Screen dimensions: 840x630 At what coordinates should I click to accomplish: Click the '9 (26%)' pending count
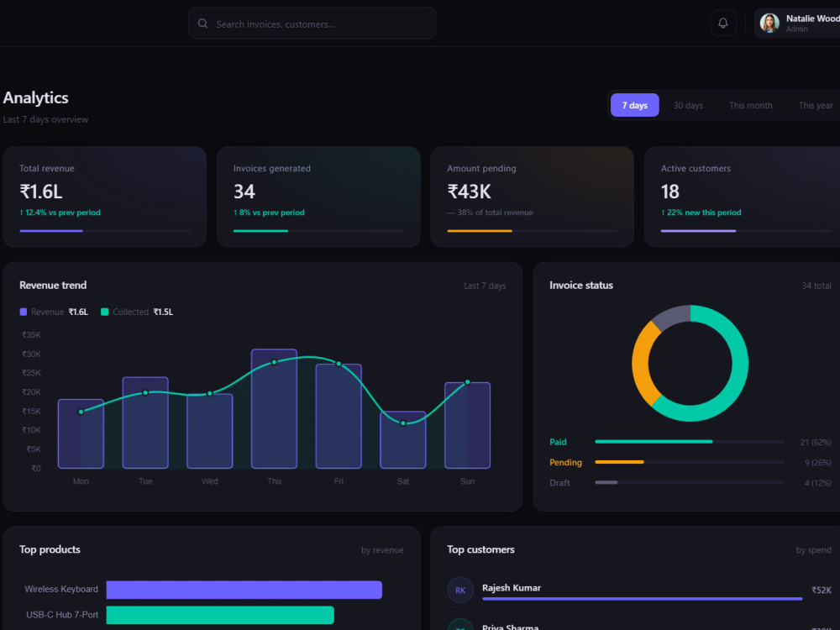coord(817,462)
